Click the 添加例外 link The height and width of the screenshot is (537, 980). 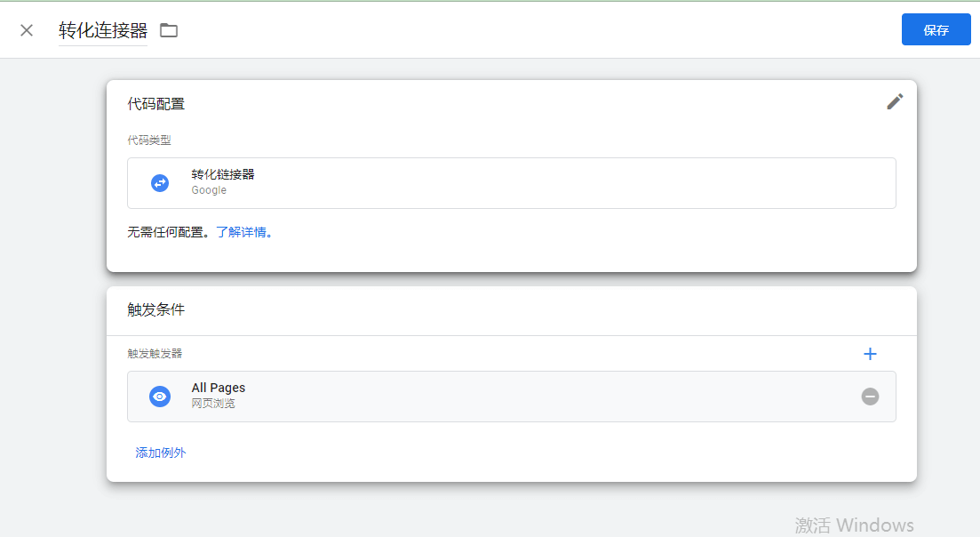tap(161, 453)
